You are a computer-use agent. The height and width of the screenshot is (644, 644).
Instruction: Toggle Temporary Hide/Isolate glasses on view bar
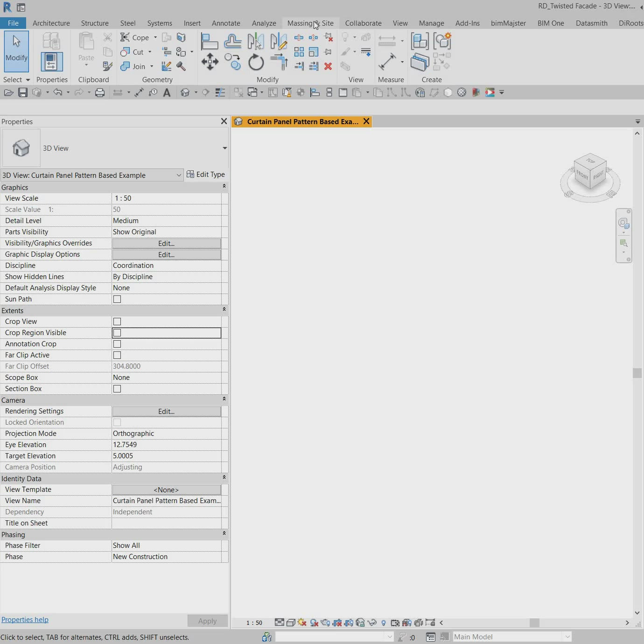[372, 623]
